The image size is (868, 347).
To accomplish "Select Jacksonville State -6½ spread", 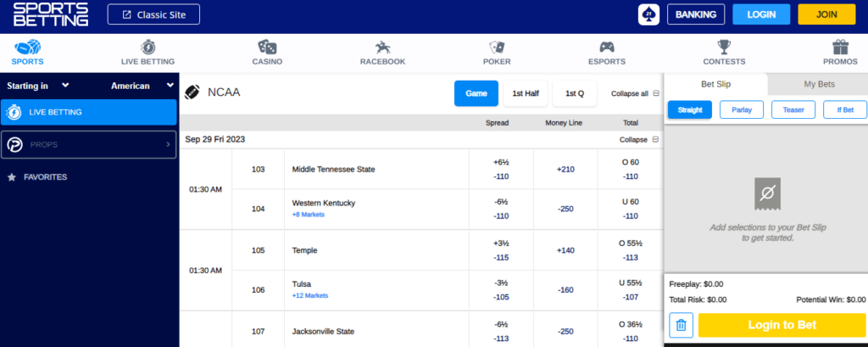I will click(x=501, y=331).
